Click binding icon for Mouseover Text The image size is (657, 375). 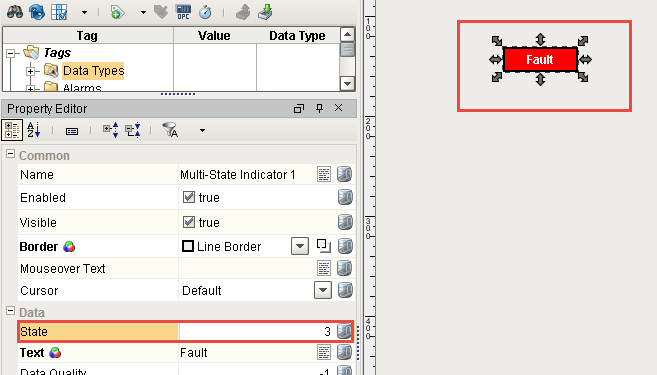click(x=345, y=268)
